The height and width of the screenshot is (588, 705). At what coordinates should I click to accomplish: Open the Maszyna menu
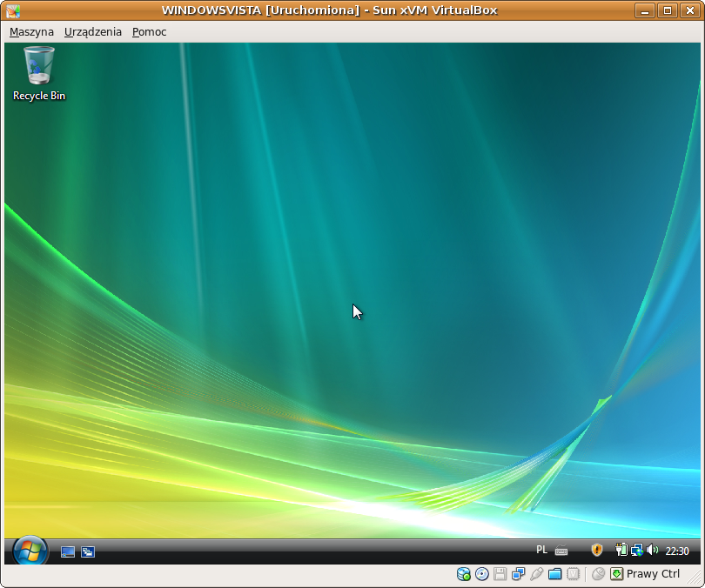(31, 32)
